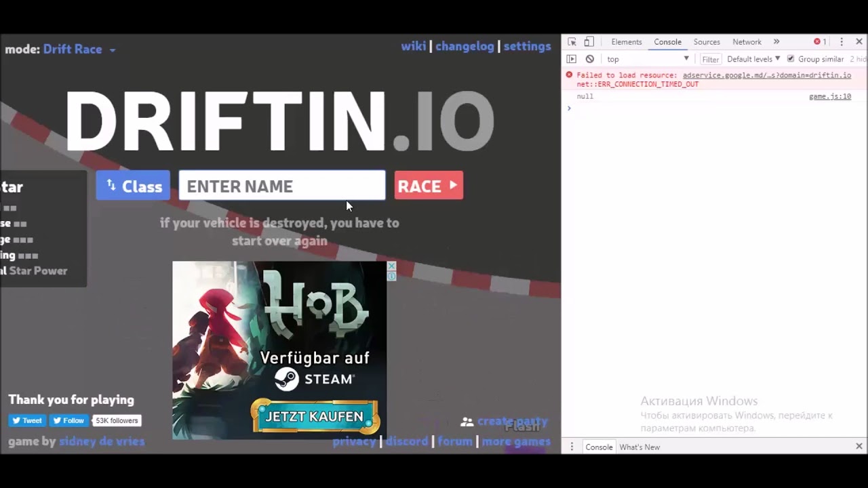Click the 53K followers badge

117,420
